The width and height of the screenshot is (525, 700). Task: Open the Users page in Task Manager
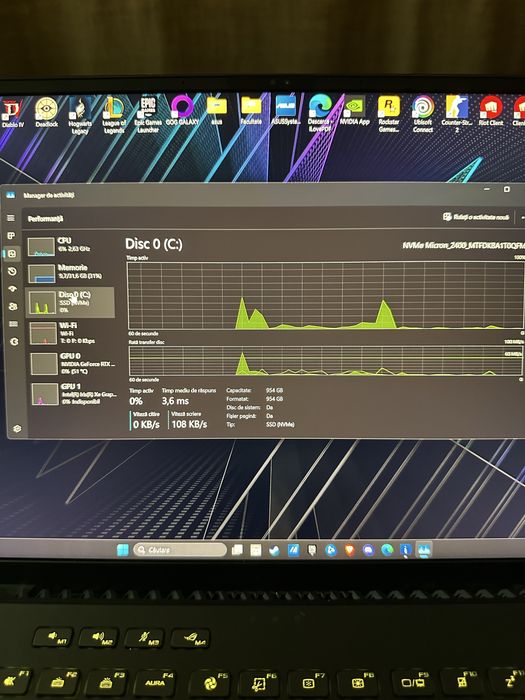point(13,306)
